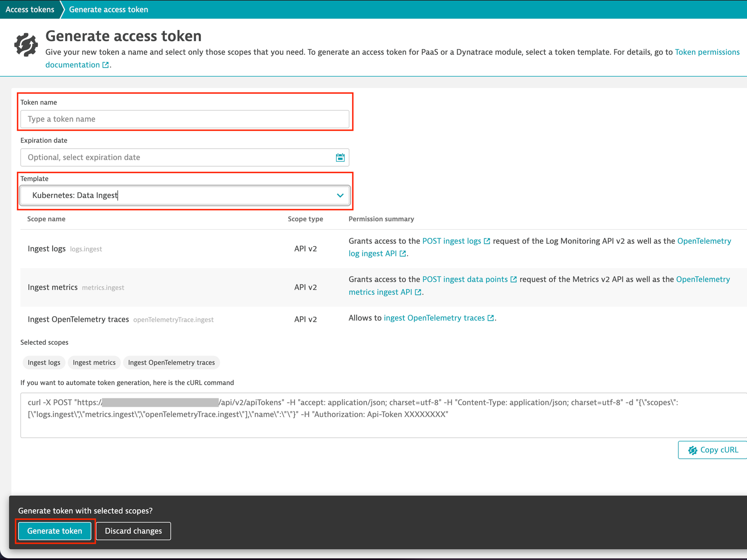Click external icon beside POST ingest data points
Screen dimensions: 747x560
tap(514, 279)
